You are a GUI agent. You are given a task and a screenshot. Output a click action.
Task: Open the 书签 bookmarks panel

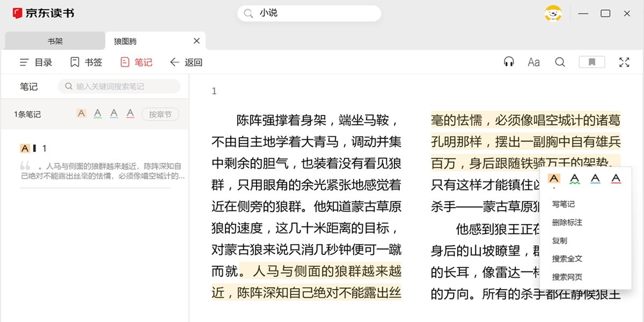tap(86, 62)
